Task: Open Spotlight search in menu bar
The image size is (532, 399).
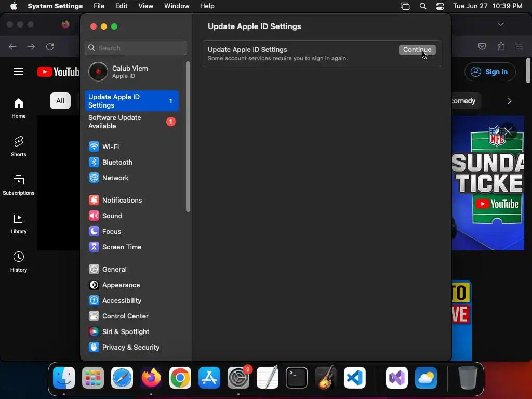Action: pyautogui.click(x=423, y=6)
